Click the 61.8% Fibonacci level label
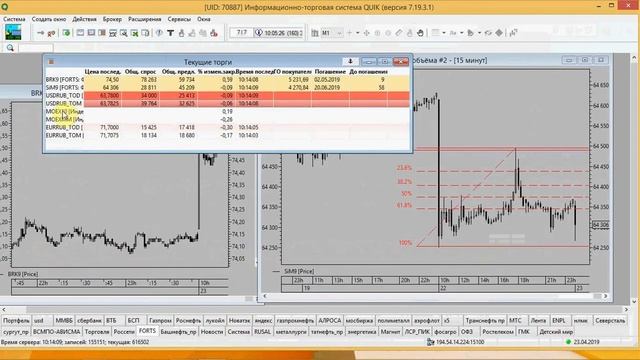640x360 pixels. [x=404, y=205]
